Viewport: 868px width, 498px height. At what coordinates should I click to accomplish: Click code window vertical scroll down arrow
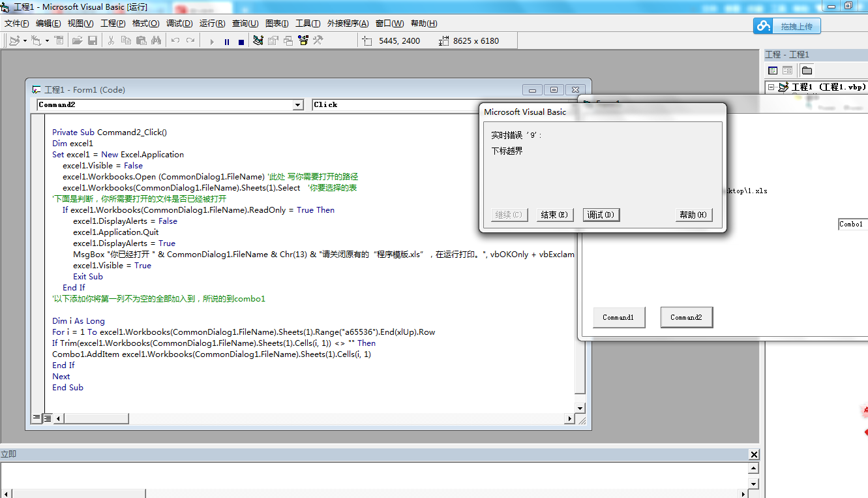[581, 407]
